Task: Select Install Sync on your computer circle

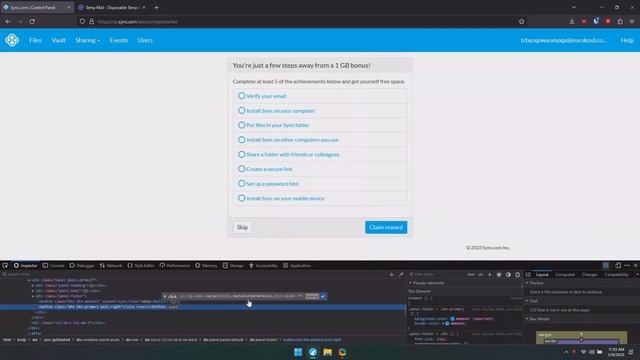Action: tap(241, 110)
